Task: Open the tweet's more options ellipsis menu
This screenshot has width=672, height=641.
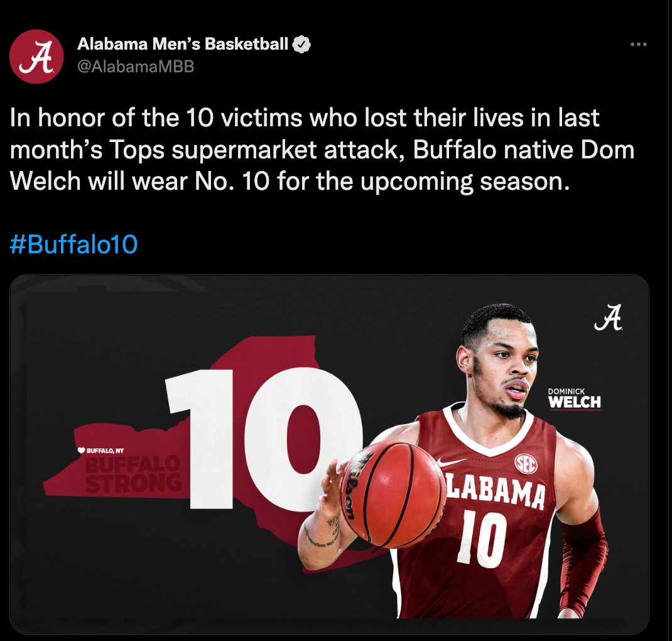Action: [x=638, y=44]
